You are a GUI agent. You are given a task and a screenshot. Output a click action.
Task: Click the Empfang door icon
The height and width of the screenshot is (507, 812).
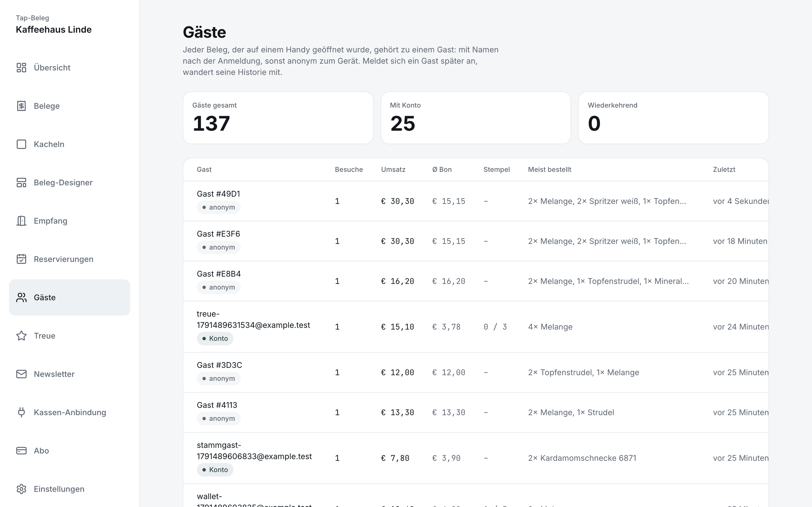[x=21, y=221]
